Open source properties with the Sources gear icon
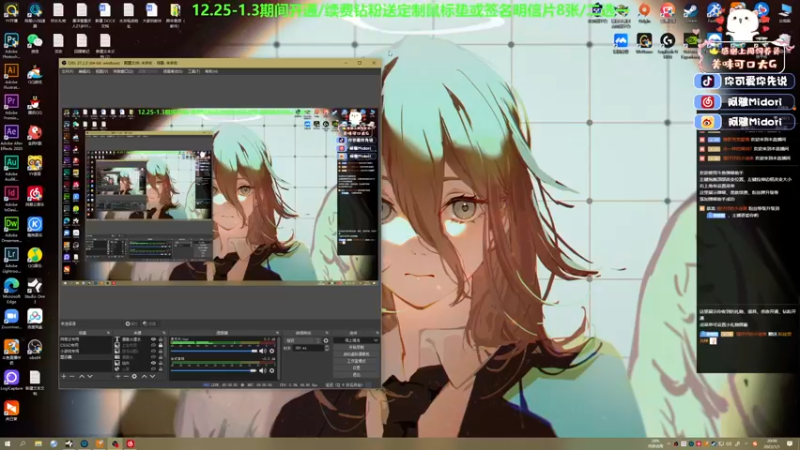The image size is (800, 450). click(134, 377)
